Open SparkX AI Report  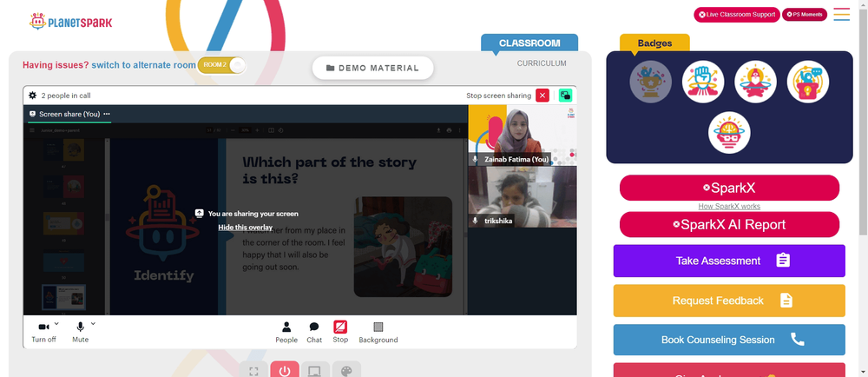pyautogui.click(x=729, y=224)
